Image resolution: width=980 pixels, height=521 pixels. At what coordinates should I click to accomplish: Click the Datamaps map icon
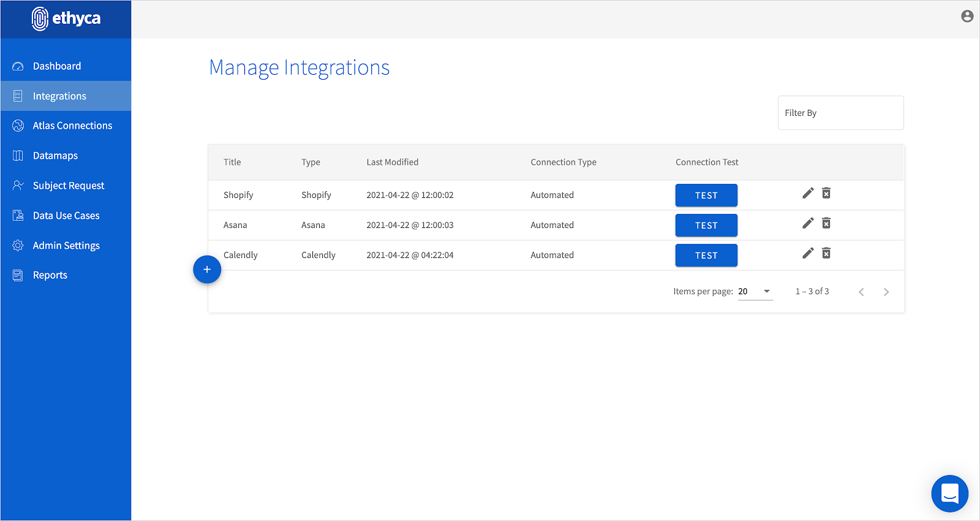pos(18,156)
